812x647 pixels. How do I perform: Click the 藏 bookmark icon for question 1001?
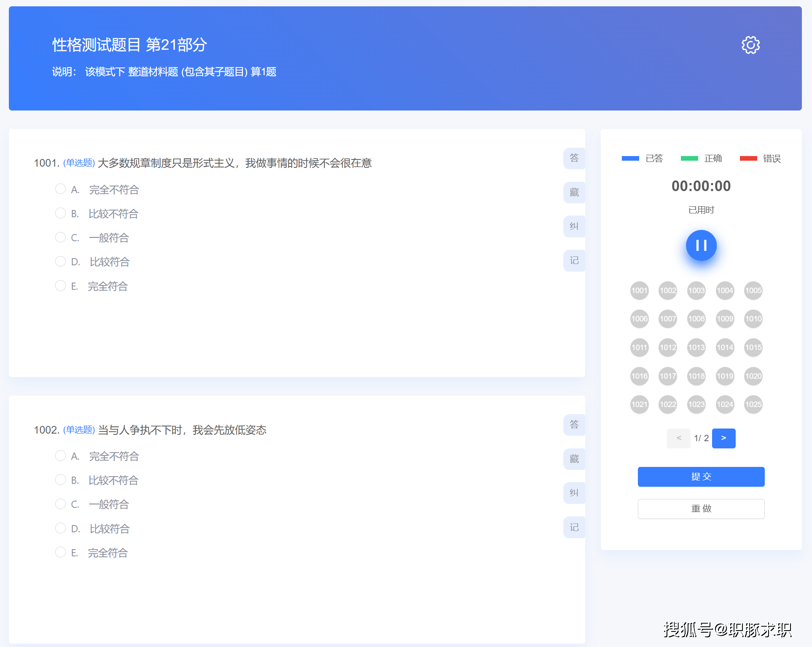(x=574, y=192)
